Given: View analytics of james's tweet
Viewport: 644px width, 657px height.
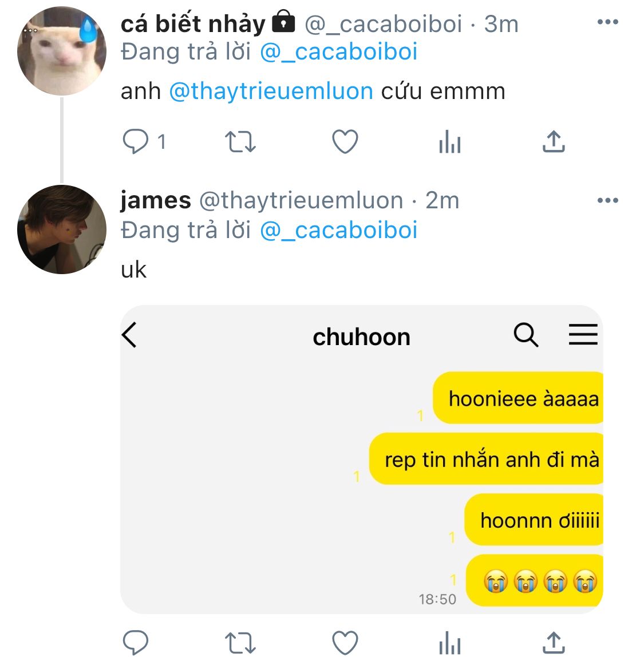Looking at the screenshot, I should point(450,643).
